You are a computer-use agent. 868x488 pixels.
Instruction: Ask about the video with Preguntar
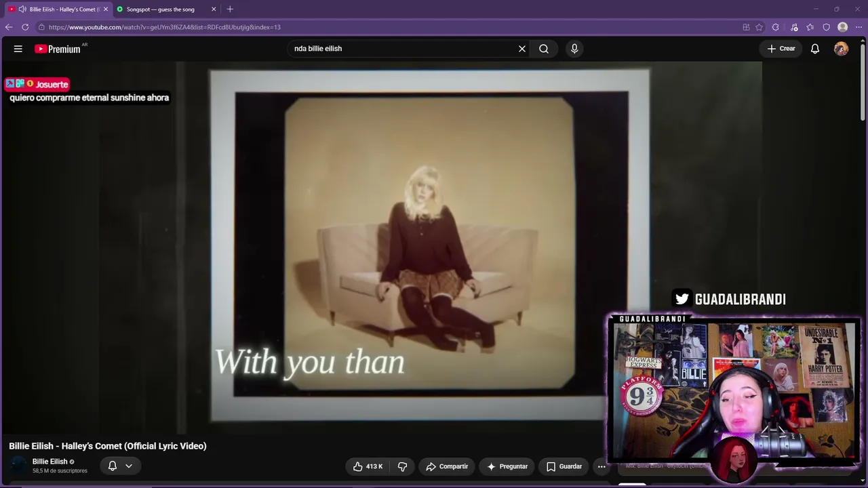coord(507,466)
